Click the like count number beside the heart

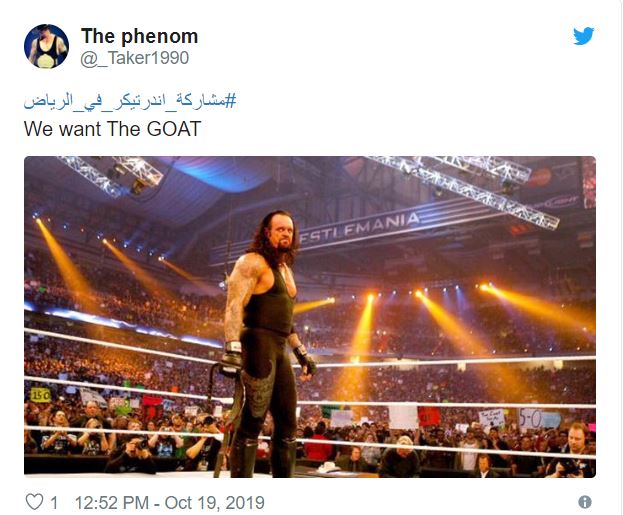(56, 502)
